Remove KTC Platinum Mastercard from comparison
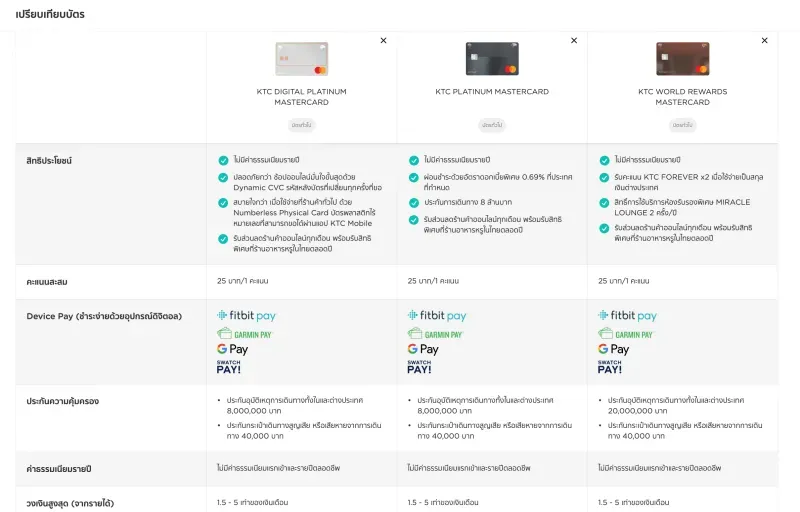This screenshot has height=512, width=800. (x=574, y=41)
